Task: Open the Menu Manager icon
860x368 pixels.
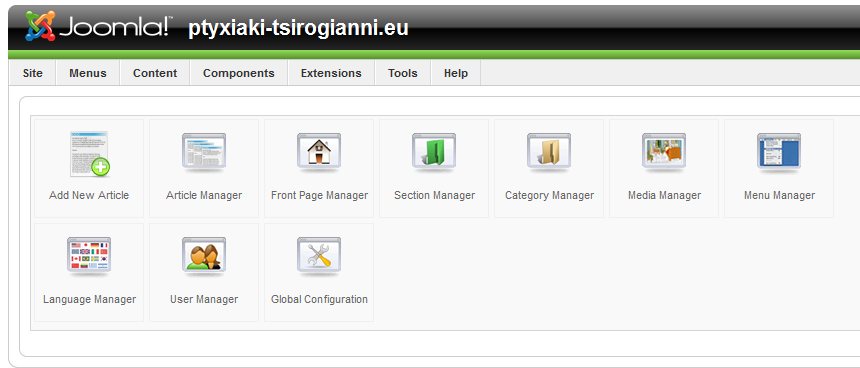Action: 779,152
